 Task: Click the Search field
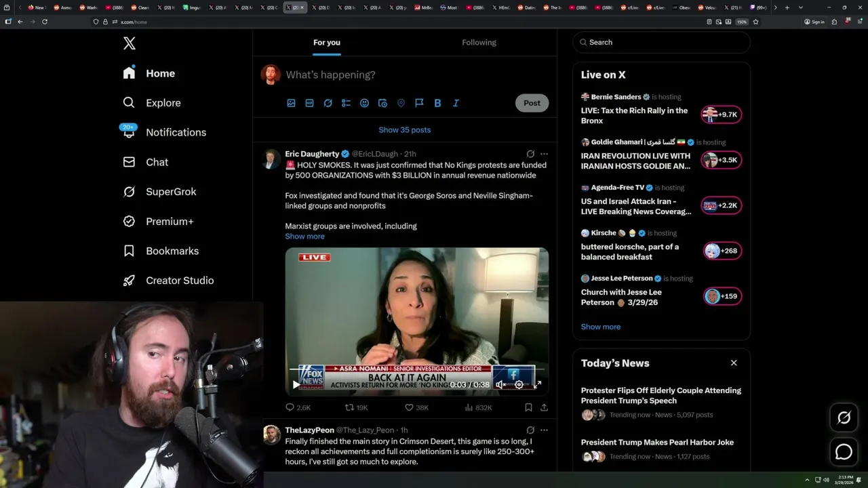pos(661,42)
